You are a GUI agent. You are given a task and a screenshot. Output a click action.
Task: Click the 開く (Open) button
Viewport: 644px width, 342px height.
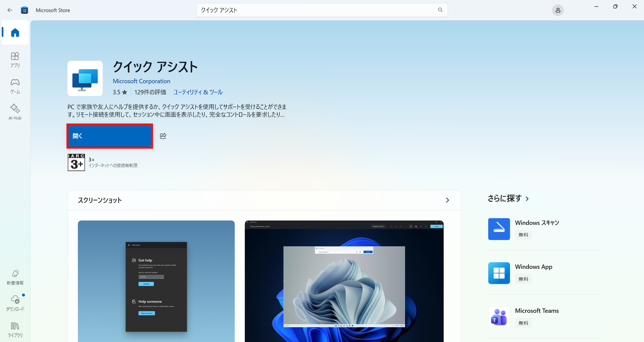click(110, 136)
